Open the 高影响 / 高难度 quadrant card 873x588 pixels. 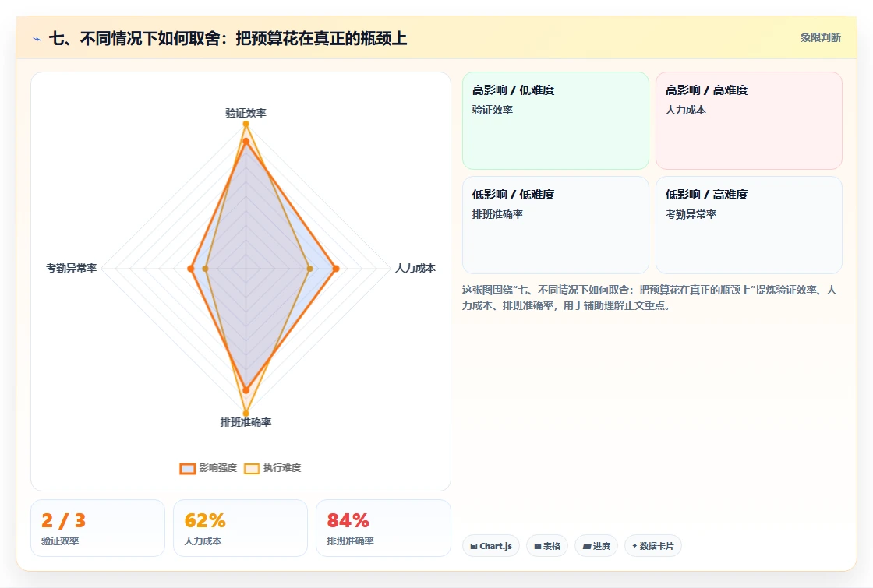coord(749,121)
